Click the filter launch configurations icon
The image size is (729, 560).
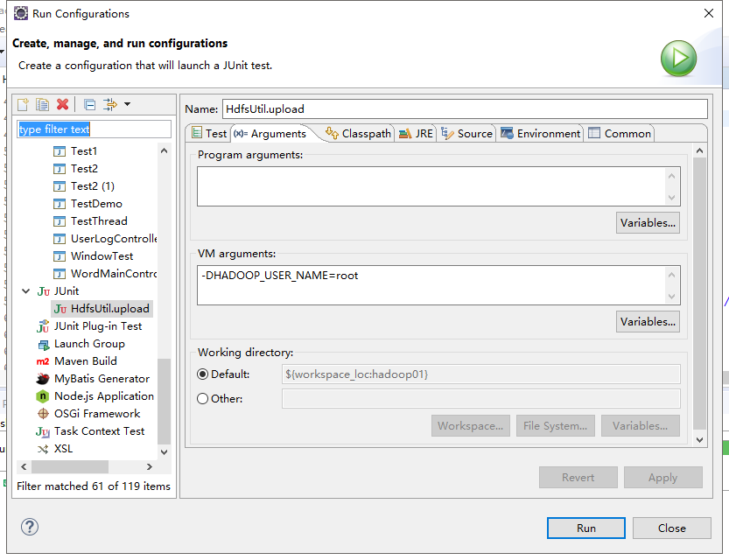109,105
